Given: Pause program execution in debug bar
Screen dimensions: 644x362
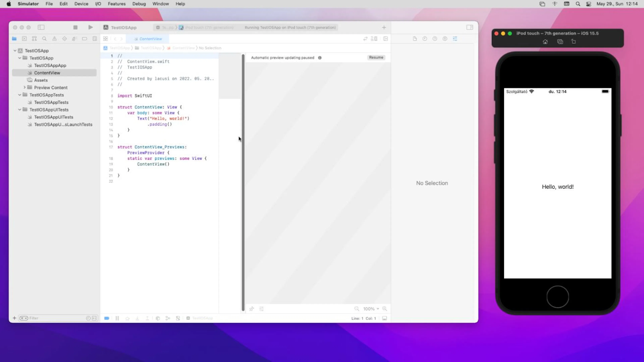Looking at the screenshot, I should click(117, 318).
